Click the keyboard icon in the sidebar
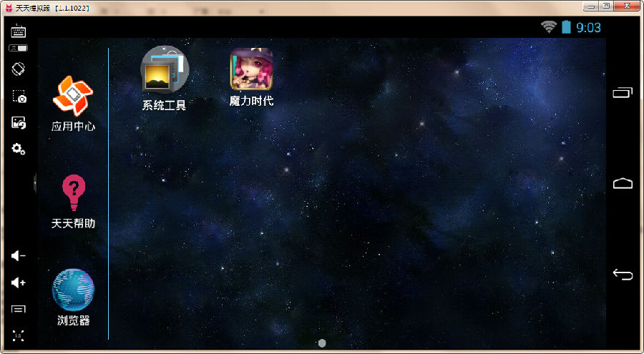 tap(19, 31)
